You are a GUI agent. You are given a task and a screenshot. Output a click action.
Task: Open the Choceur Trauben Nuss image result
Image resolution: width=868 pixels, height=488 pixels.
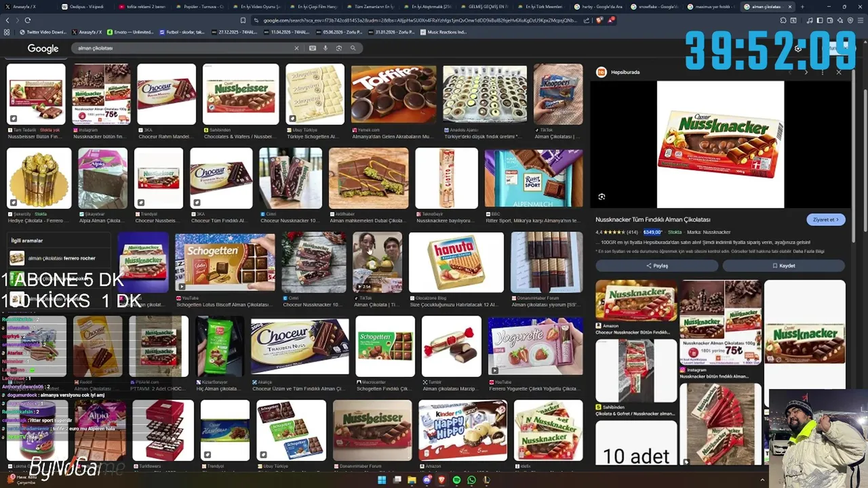(x=300, y=346)
